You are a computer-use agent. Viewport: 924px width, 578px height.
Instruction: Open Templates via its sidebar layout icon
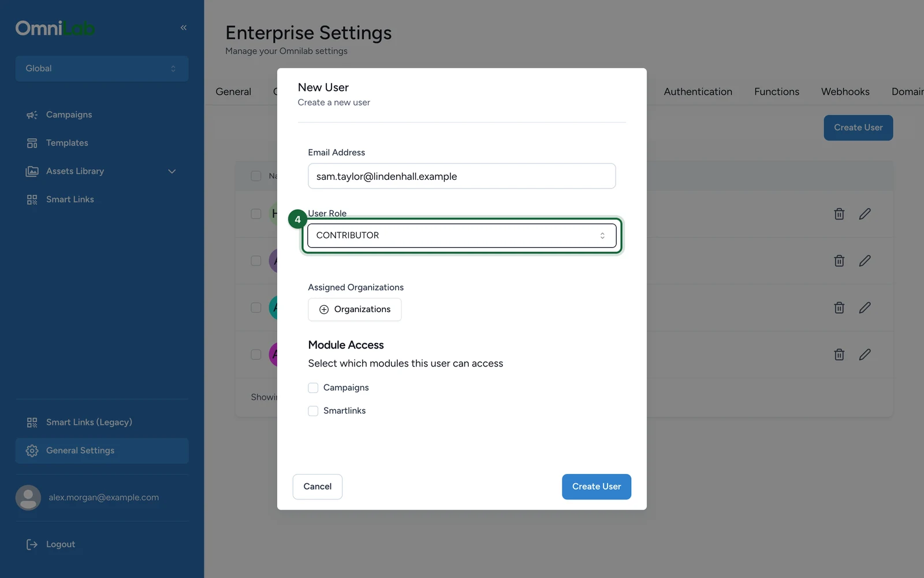[32, 143]
